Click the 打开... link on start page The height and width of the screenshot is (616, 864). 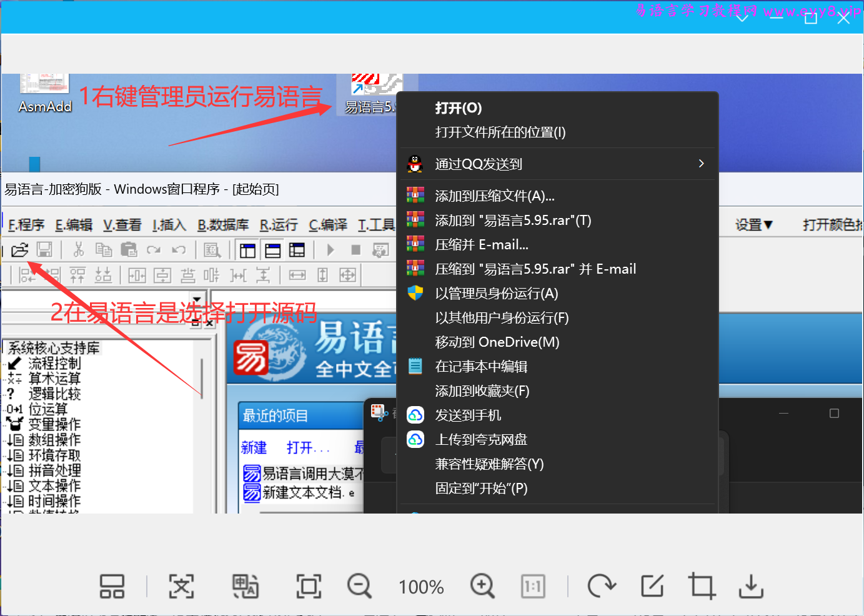(x=308, y=447)
